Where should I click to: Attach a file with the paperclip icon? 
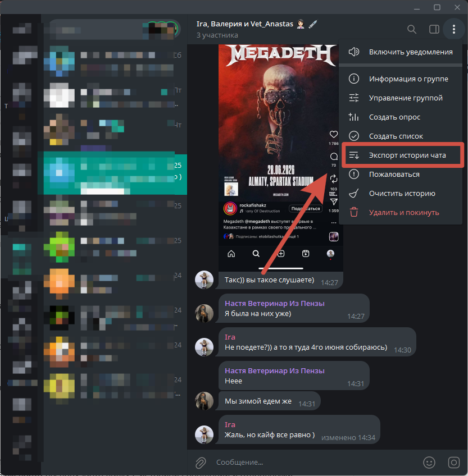[201, 463]
